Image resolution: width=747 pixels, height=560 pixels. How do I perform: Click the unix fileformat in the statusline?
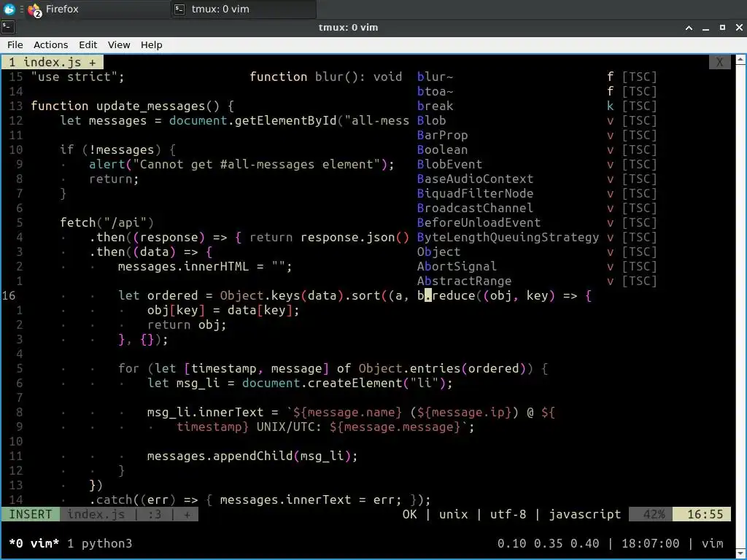[453, 514]
